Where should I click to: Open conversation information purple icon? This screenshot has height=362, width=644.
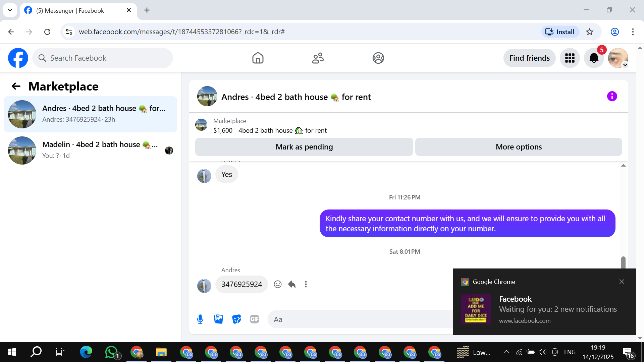(x=612, y=97)
